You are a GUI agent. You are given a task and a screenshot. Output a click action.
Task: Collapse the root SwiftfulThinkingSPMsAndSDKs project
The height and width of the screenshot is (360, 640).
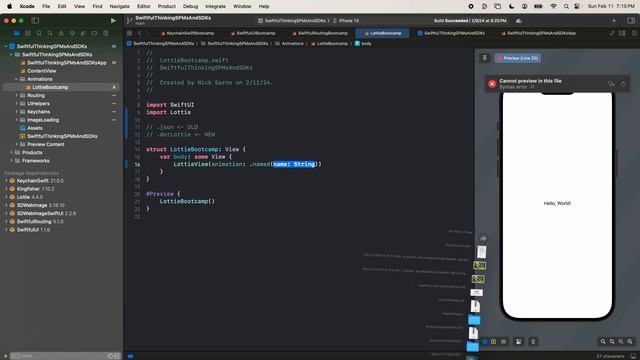(6, 46)
